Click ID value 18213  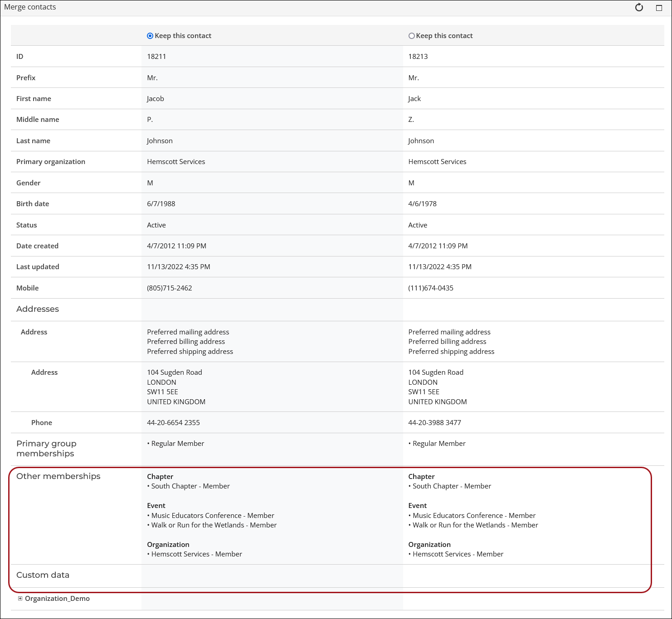(418, 57)
